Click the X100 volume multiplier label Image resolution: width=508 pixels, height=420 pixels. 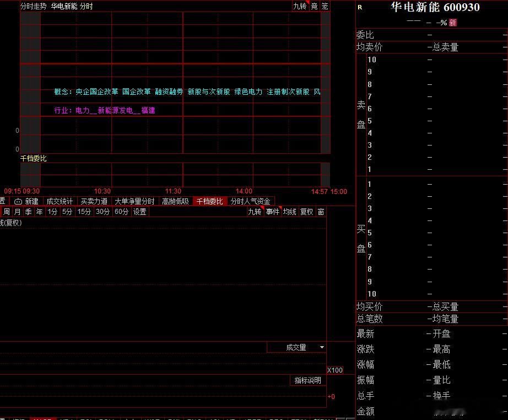[x=334, y=370]
